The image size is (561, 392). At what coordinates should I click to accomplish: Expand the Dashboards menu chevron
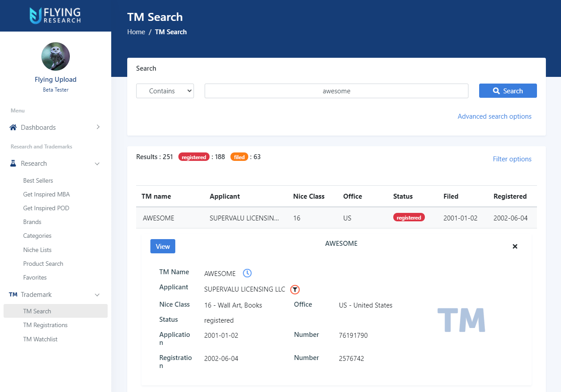98,127
